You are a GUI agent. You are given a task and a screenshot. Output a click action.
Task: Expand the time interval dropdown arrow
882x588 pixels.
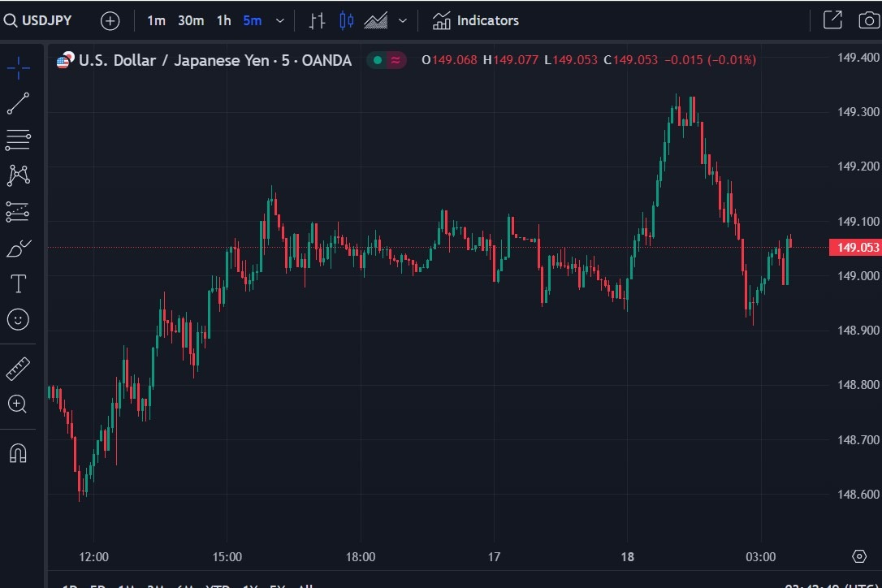tap(280, 21)
